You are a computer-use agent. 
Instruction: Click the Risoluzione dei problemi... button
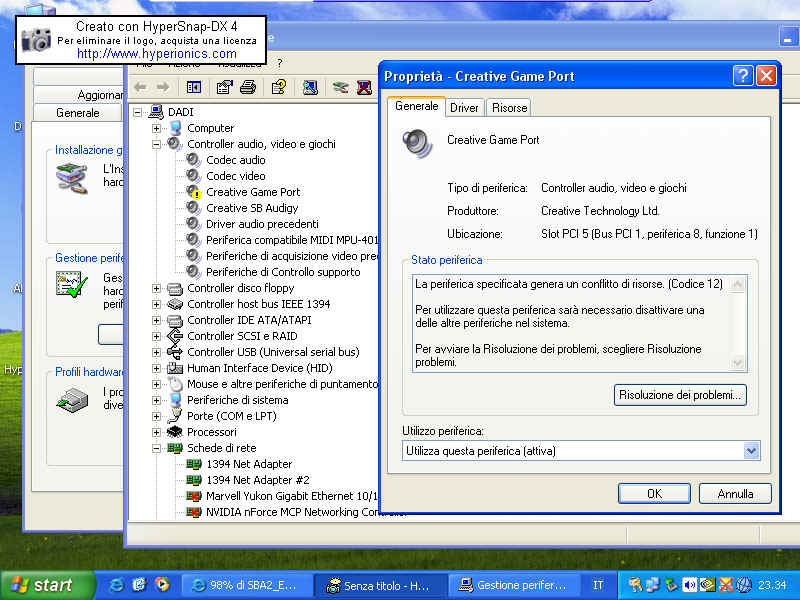680,395
